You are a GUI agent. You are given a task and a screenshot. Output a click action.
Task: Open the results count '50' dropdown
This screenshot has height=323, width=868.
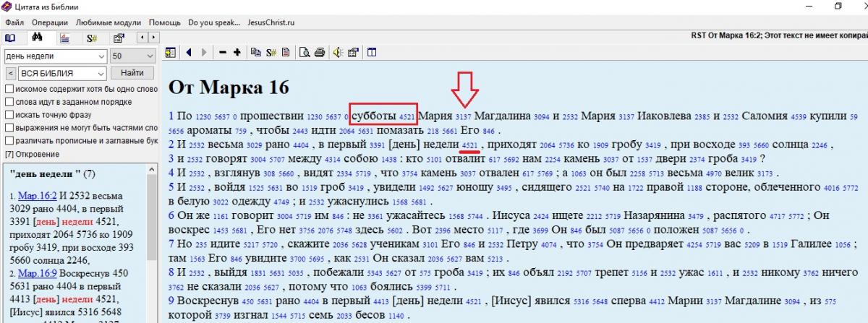tap(149, 56)
